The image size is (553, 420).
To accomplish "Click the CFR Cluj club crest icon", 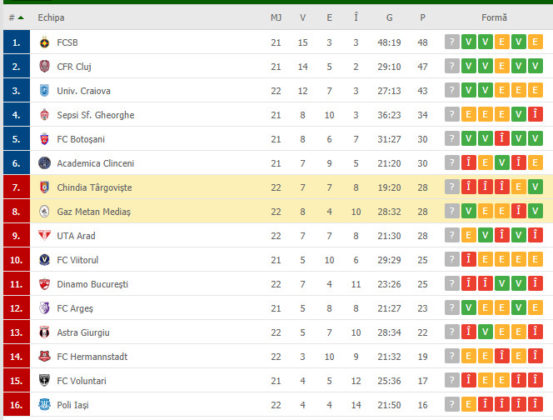I will pos(44,66).
